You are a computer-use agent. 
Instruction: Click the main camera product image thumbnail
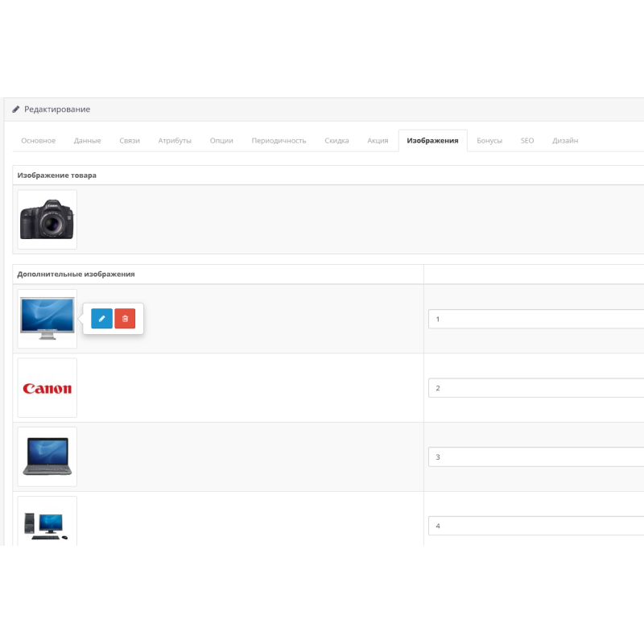point(47,220)
